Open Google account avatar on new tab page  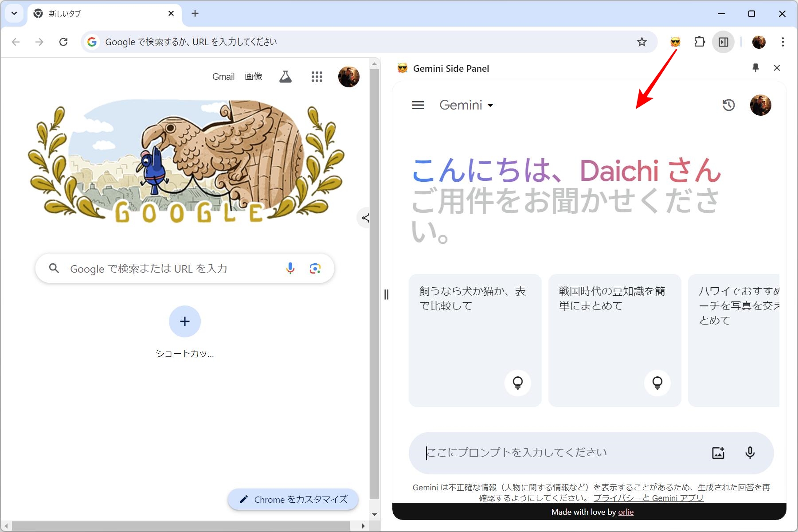pyautogui.click(x=349, y=77)
